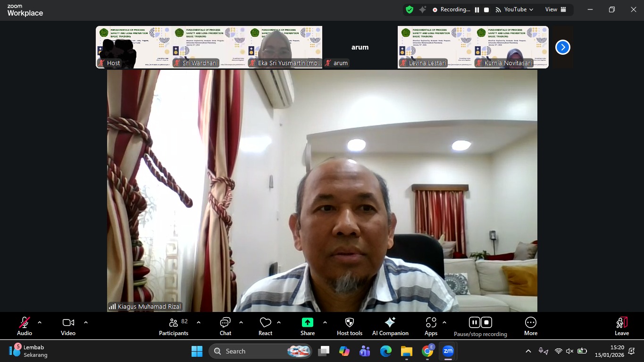Open the YouTube livestream dropdown
Screen dimensions: 644x362
[x=515, y=9]
